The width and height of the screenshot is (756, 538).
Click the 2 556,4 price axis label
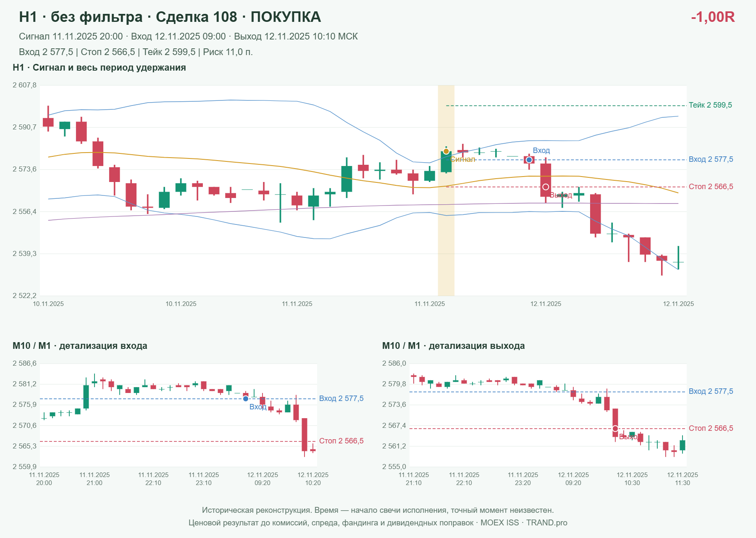pos(24,212)
